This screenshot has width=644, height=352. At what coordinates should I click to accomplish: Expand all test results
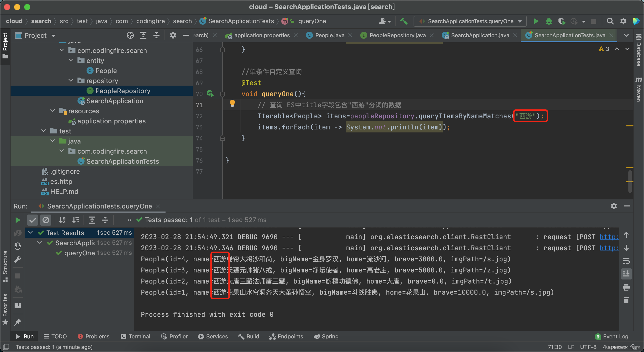92,220
